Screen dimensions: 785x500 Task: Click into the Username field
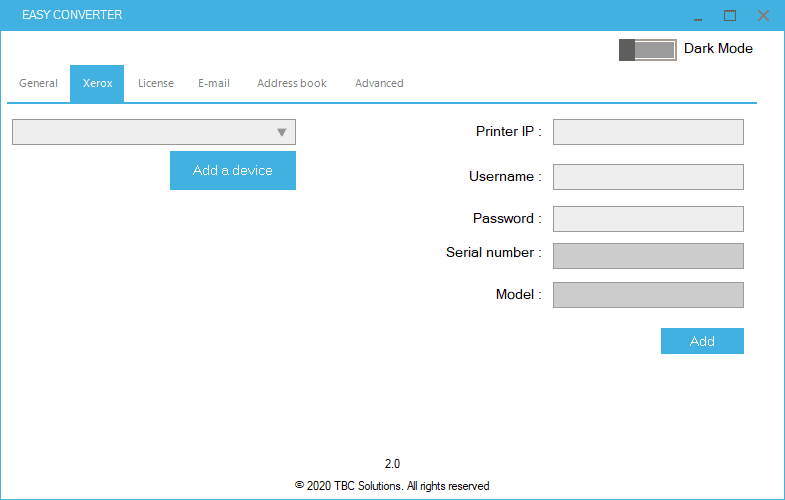coord(648,177)
